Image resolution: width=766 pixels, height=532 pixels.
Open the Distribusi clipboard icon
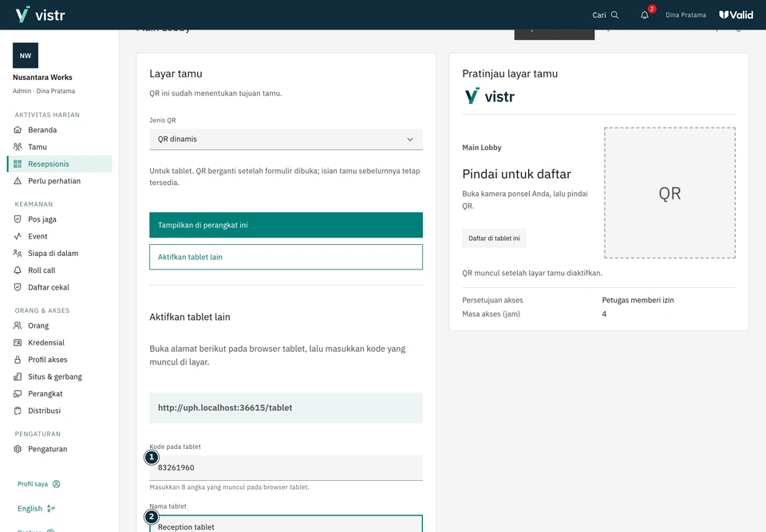point(18,411)
